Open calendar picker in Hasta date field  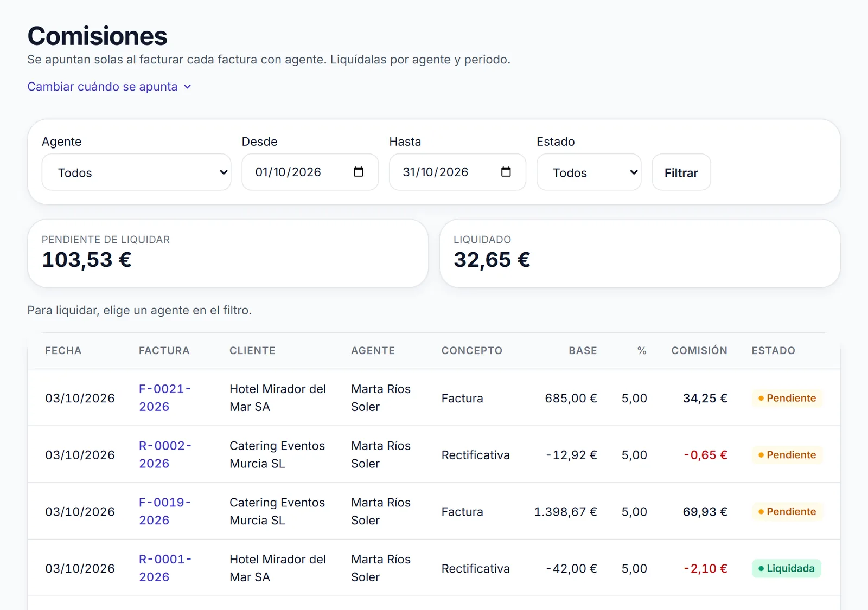(x=506, y=172)
